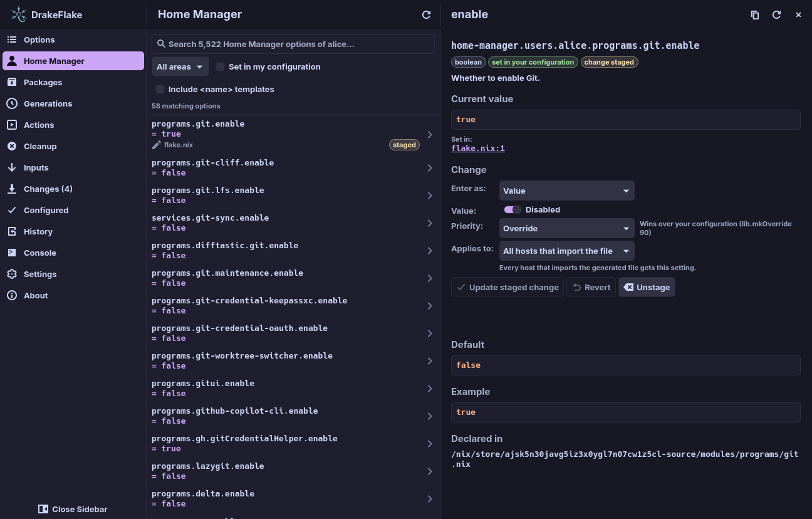
Task: Open the Applies to hosts dropdown
Action: (x=567, y=251)
